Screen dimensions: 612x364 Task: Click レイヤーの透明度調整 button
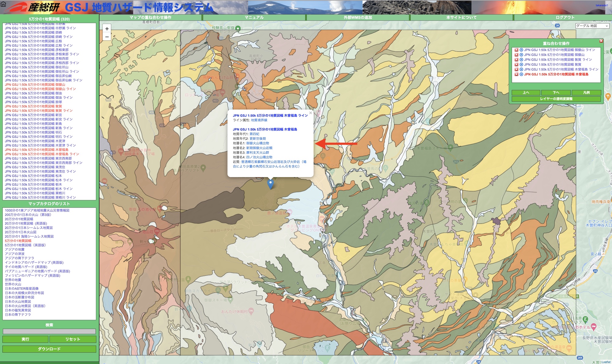point(556,99)
